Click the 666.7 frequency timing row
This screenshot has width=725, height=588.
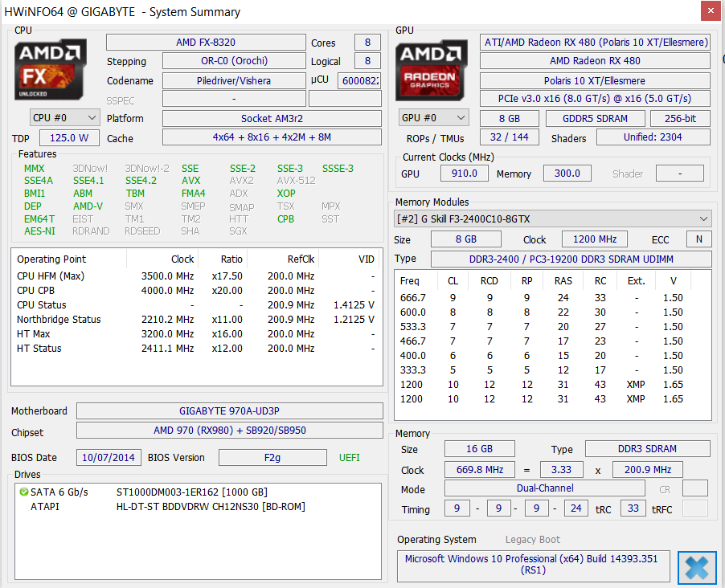tap(541, 298)
